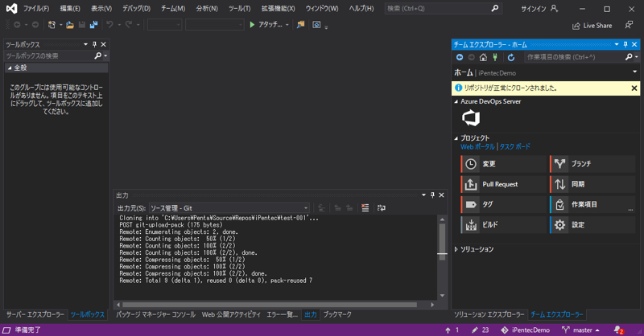This screenshot has width=644, height=336.
Task: Collapse the プロジェクト section
Action: click(x=456, y=138)
